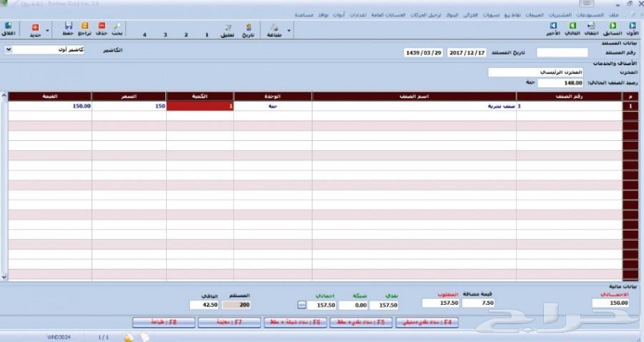The image size is (644, 342).
Task: Open the أدوات (Tools) menu
Action: (x=339, y=15)
